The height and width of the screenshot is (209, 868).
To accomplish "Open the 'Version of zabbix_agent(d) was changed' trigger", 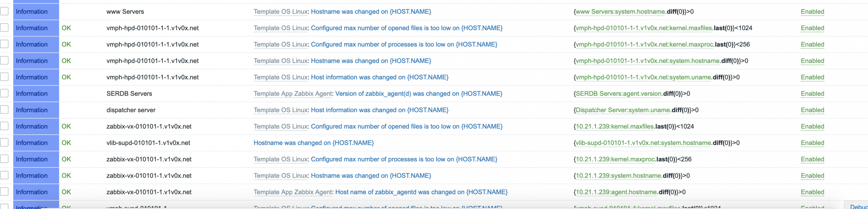I will pyautogui.click(x=418, y=93).
